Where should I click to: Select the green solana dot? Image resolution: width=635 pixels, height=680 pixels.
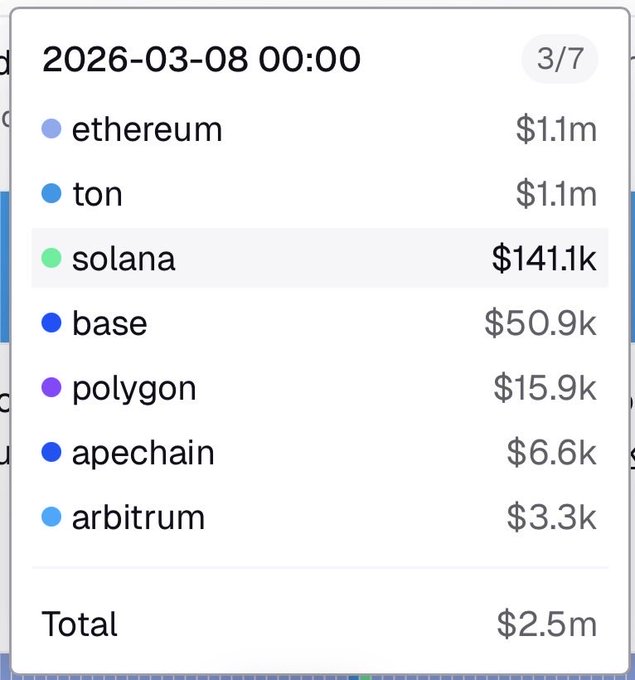[52, 259]
